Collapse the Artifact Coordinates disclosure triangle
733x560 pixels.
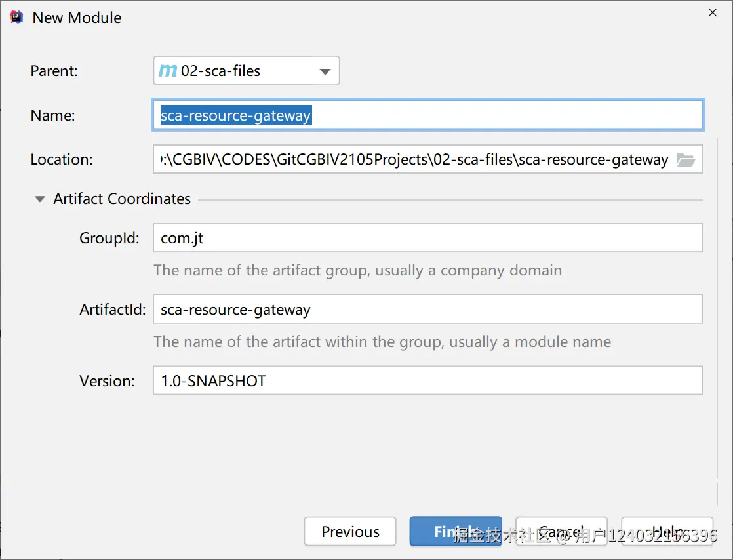40,199
